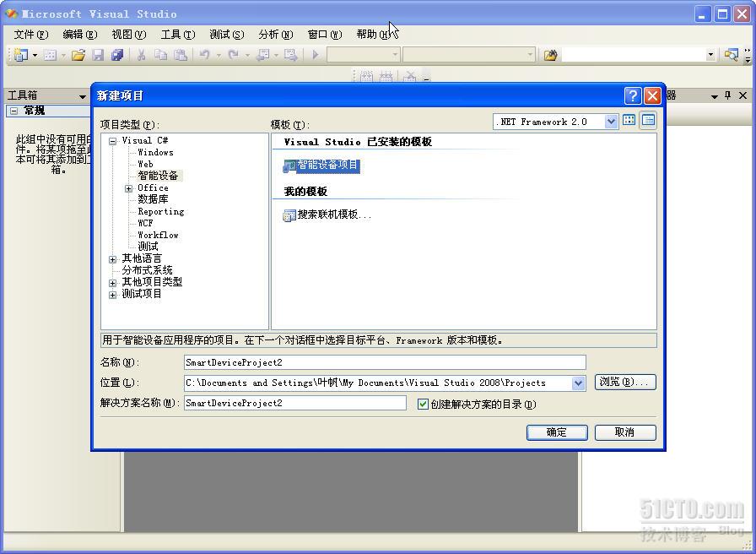Open the right panel window position dropdown
Viewport: 756px width, 554px height.
coord(715,96)
